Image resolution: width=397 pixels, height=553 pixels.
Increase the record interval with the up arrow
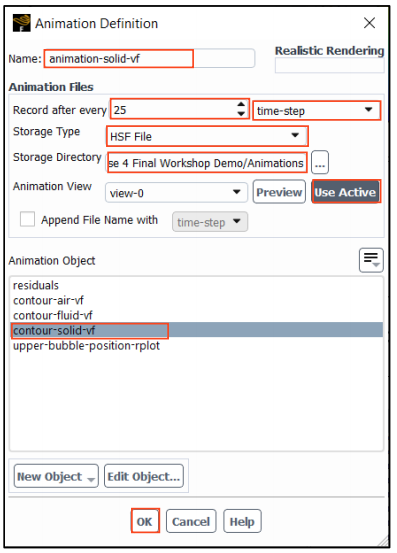click(x=241, y=105)
